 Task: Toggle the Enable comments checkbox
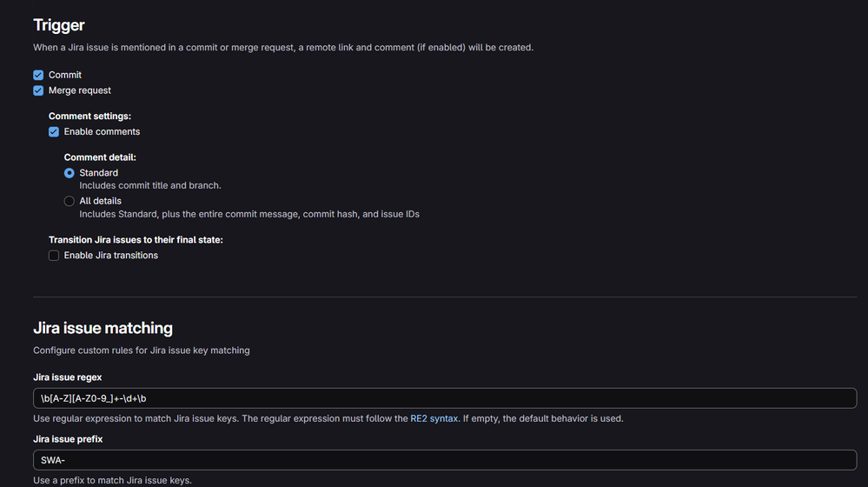click(x=54, y=132)
